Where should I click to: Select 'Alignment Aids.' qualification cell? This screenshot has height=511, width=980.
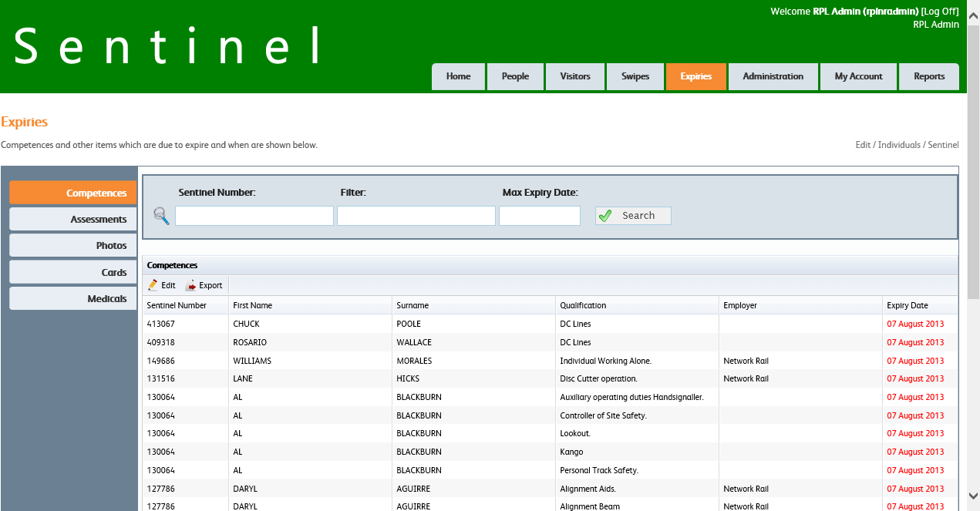[638, 489]
